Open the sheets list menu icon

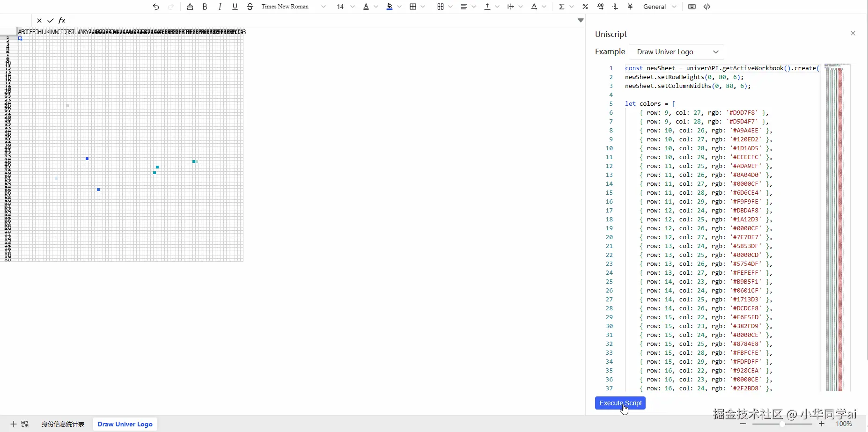(25, 424)
